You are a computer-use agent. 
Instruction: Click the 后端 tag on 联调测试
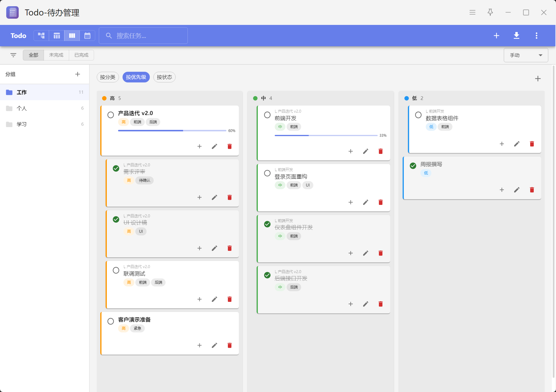click(158, 282)
